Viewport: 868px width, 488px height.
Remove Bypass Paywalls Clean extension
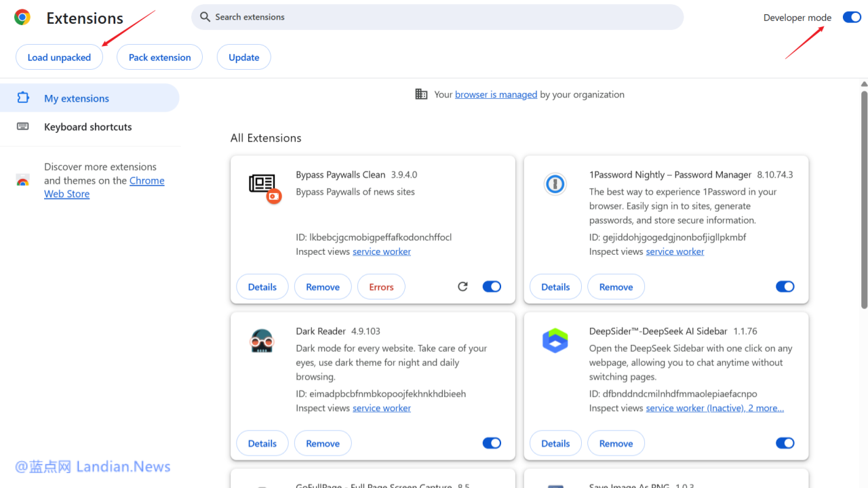[323, 287]
